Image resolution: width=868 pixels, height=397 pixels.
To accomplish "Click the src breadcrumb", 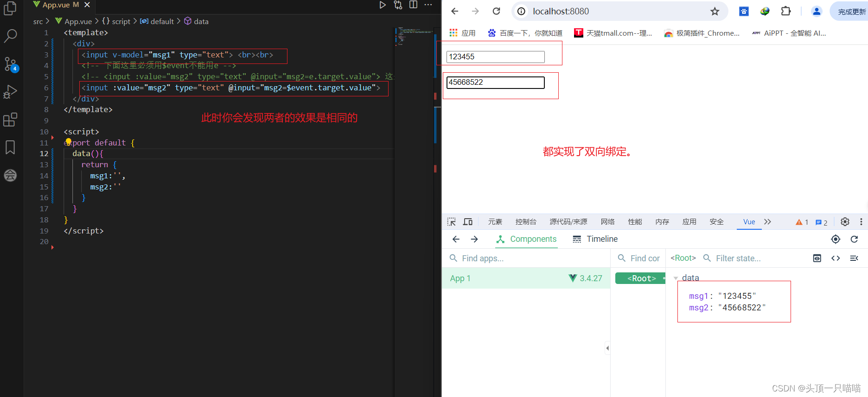I will (x=38, y=21).
